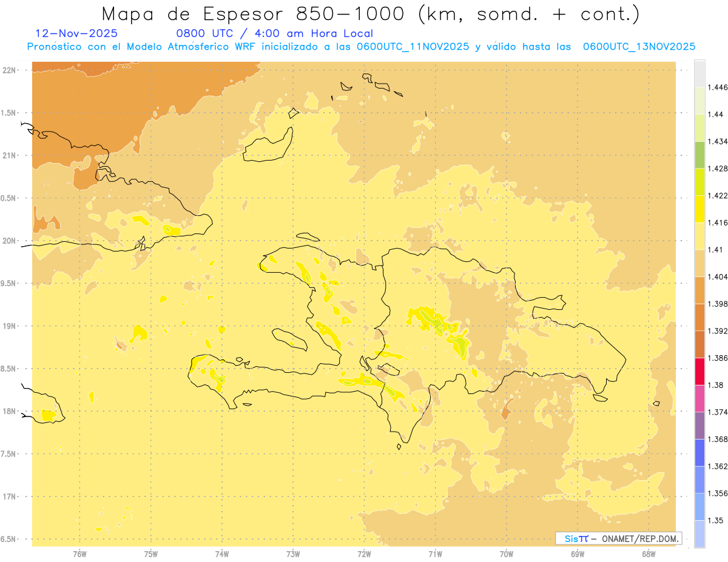Click the color bar value 1.356
728x562 pixels.
click(718, 493)
